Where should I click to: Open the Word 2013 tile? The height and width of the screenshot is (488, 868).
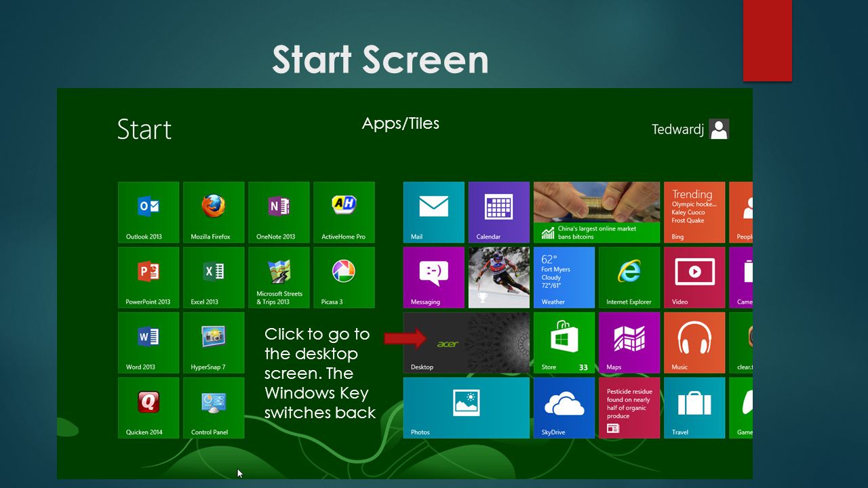tap(149, 342)
